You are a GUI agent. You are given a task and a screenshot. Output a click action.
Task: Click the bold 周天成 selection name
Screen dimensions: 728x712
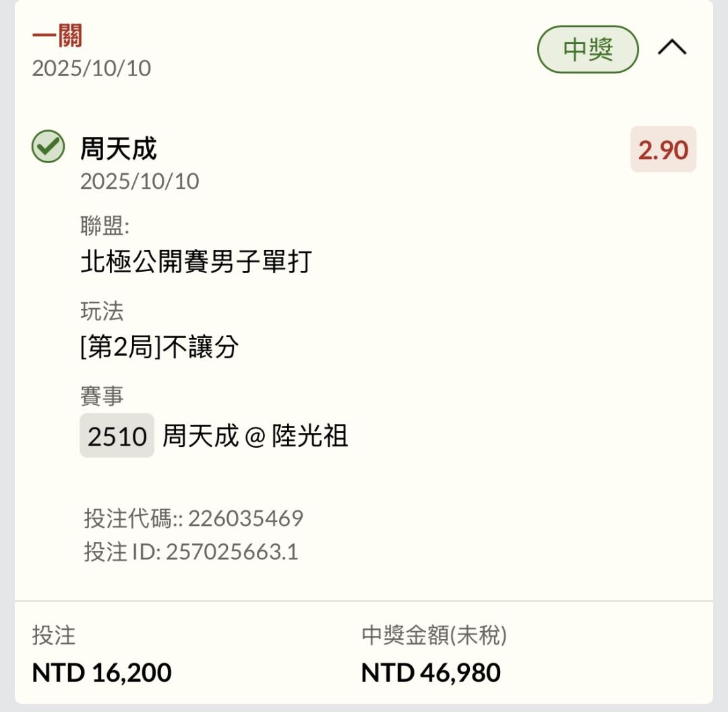point(119,148)
